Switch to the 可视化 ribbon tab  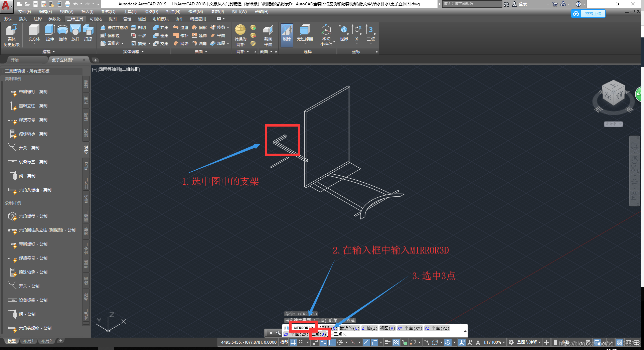pos(96,19)
